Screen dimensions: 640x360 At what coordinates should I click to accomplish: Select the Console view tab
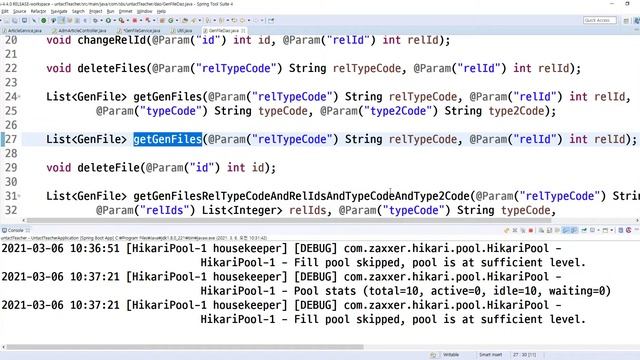tap(16, 231)
